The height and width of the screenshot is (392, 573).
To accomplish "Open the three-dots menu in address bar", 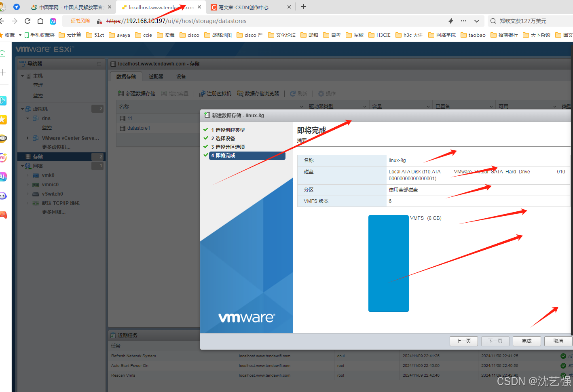I will click(x=463, y=21).
